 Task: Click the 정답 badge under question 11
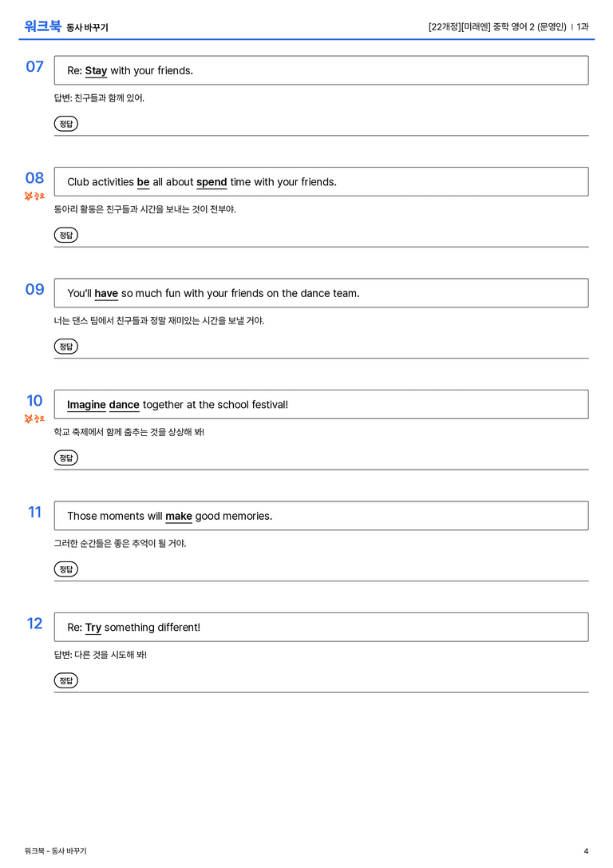(x=65, y=569)
